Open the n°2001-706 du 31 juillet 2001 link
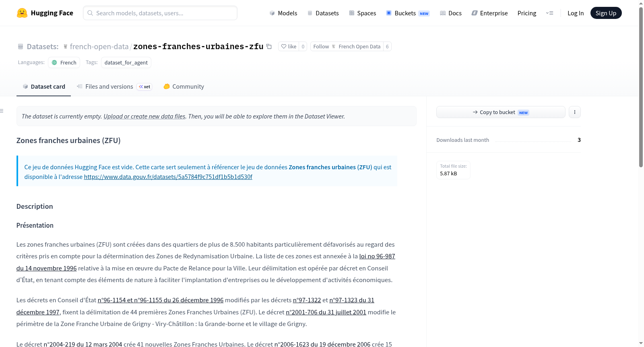 [x=326, y=312]
